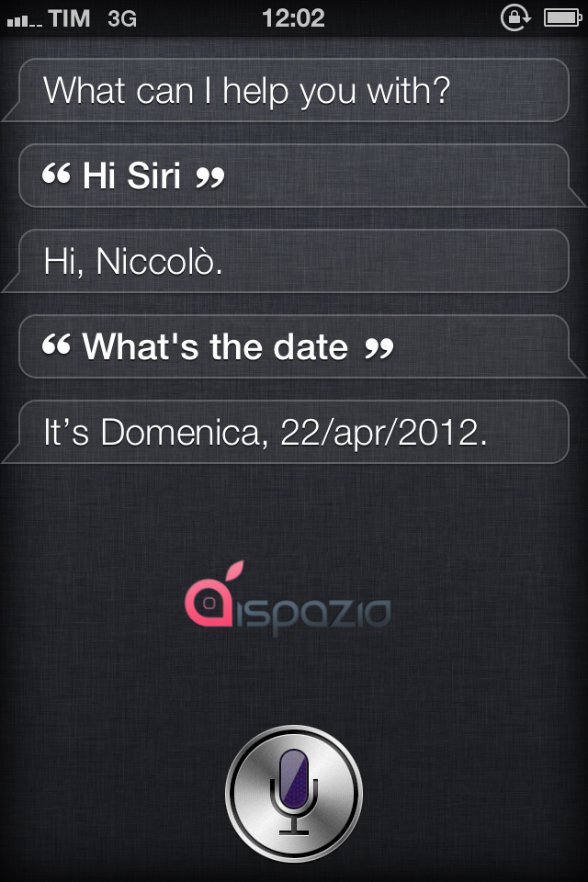Tap the signal strength bars
The image size is (588, 882).
pyautogui.click(x=22, y=18)
